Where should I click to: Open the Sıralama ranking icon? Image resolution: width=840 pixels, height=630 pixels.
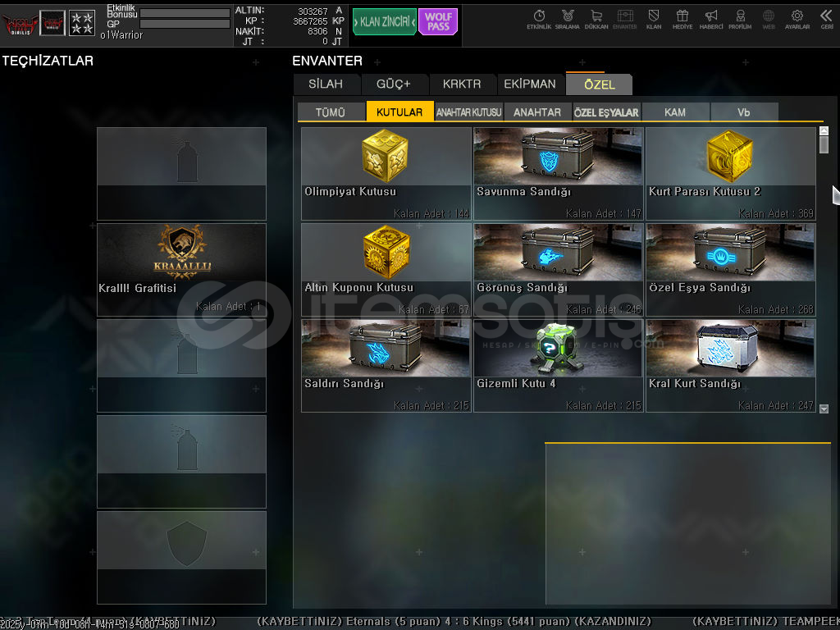tap(568, 20)
